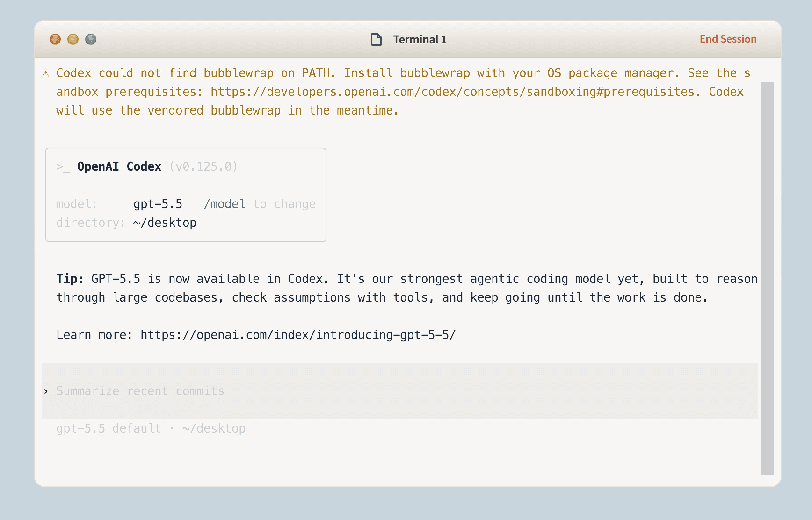End the current terminal session

point(728,39)
